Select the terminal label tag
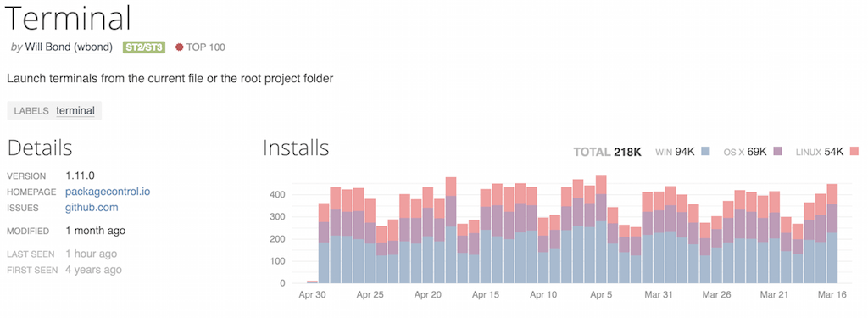Screen dimensions: 868x318 pos(75,110)
